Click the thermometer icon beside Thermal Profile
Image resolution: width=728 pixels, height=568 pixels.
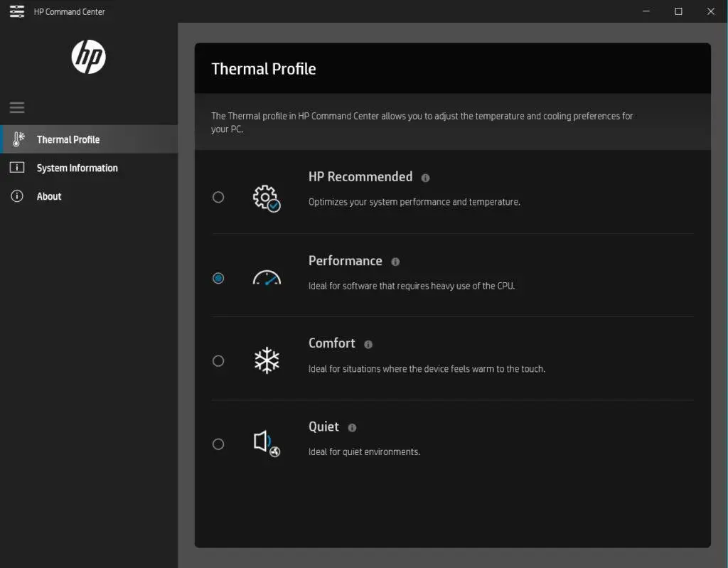pos(18,139)
